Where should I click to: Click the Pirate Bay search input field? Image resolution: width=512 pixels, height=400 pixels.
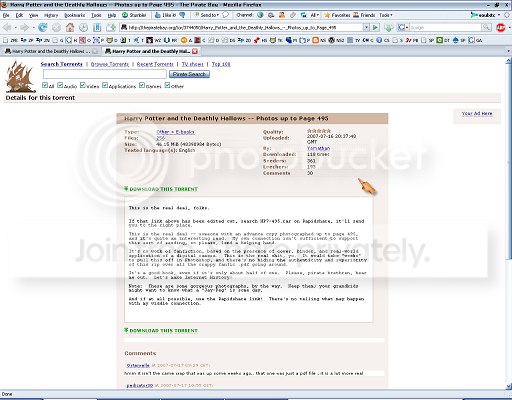pyautogui.click(x=105, y=74)
